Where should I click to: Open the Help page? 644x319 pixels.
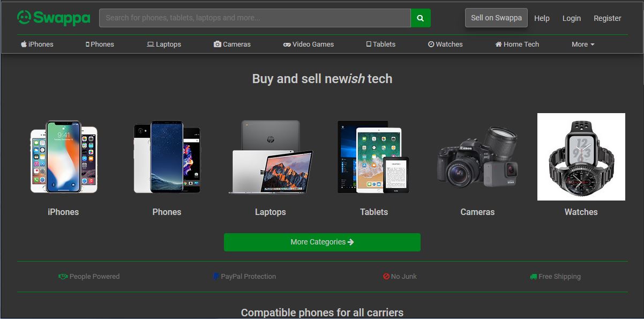coord(542,18)
